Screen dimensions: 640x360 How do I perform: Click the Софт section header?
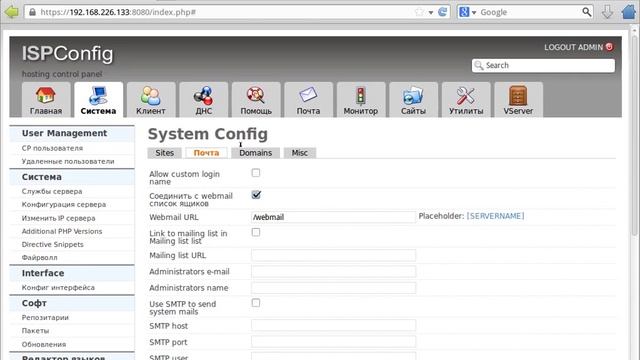(72, 303)
